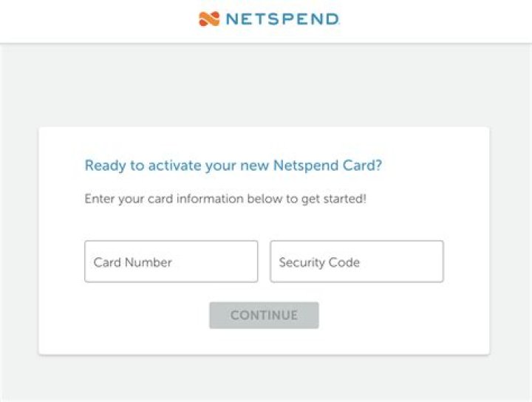Viewport: 532px width, 402px height.
Task: Click the letter 'N' of NETSPEND wordmark
Action: pyautogui.click(x=231, y=18)
